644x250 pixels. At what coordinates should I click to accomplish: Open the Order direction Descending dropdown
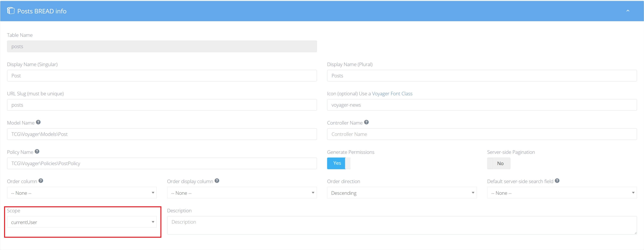pos(402,193)
